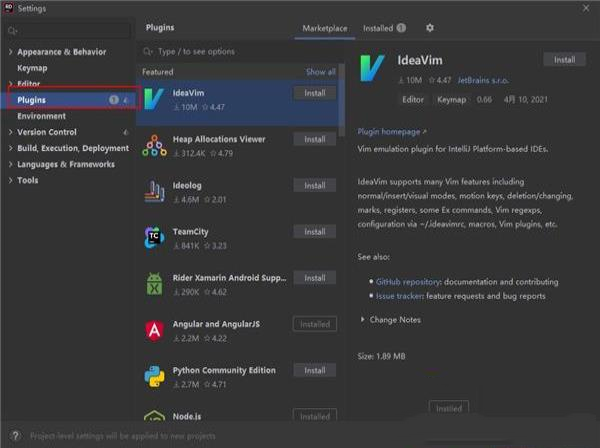Image resolution: width=600 pixels, height=448 pixels.
Task: Click Show all featured plugins link
Action: click(320, 72)
